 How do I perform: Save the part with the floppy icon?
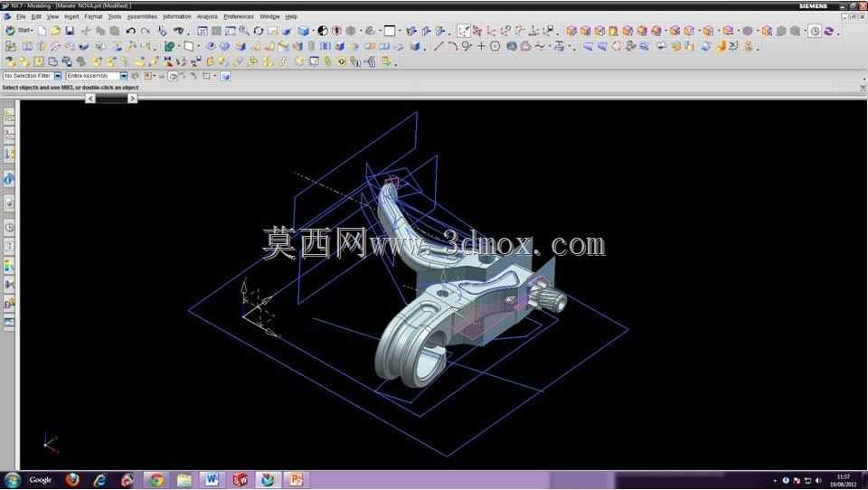pos(70,31)
